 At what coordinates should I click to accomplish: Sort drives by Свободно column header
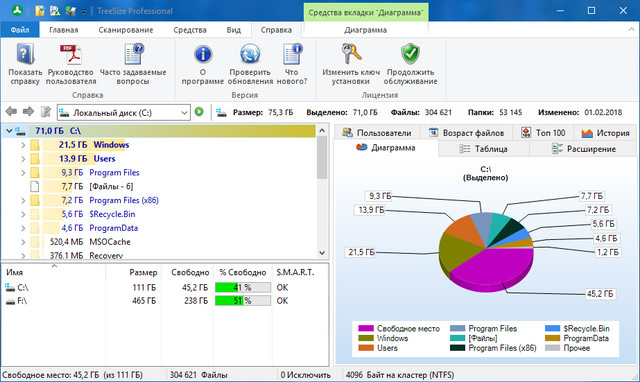(188, 272)
